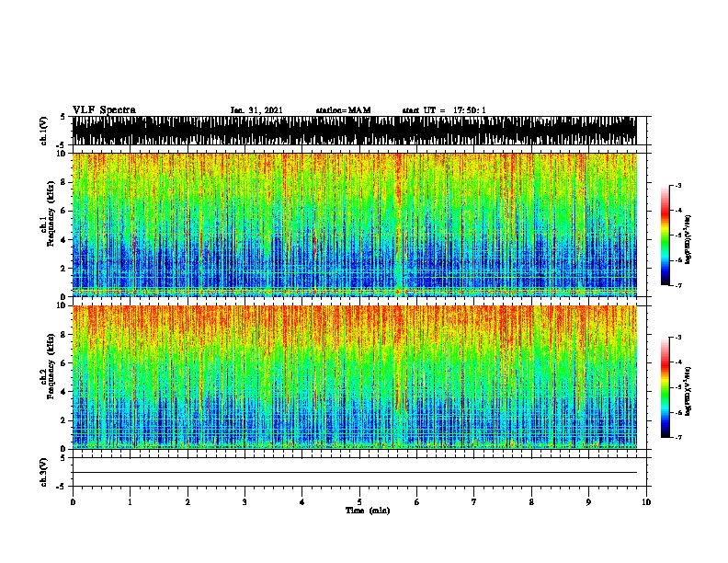Click the "ch.1(V)" waveform axis label
728x563 pixels.
point(43,131)
